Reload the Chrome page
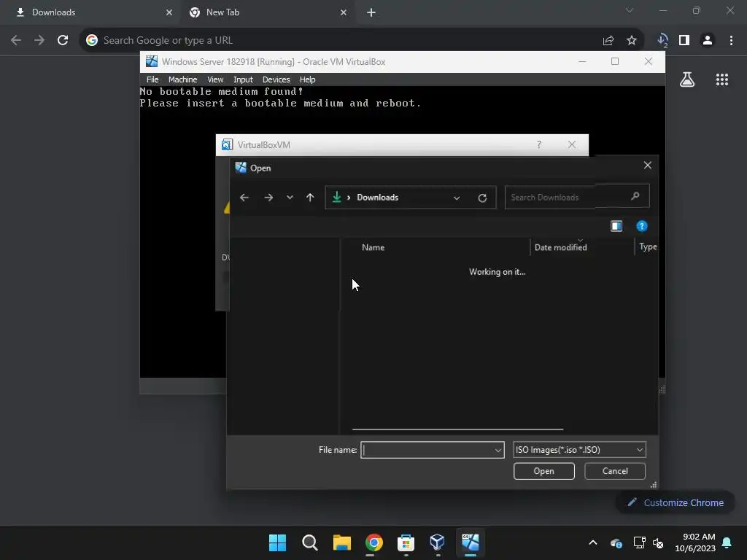747x560 pixels. 63,41
